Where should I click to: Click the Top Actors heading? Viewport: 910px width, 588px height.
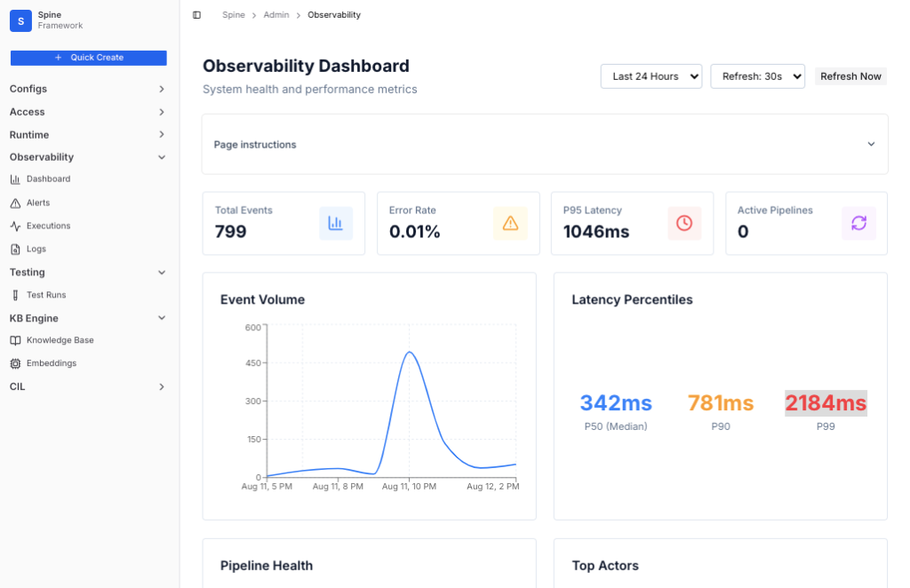coord(605,566)
